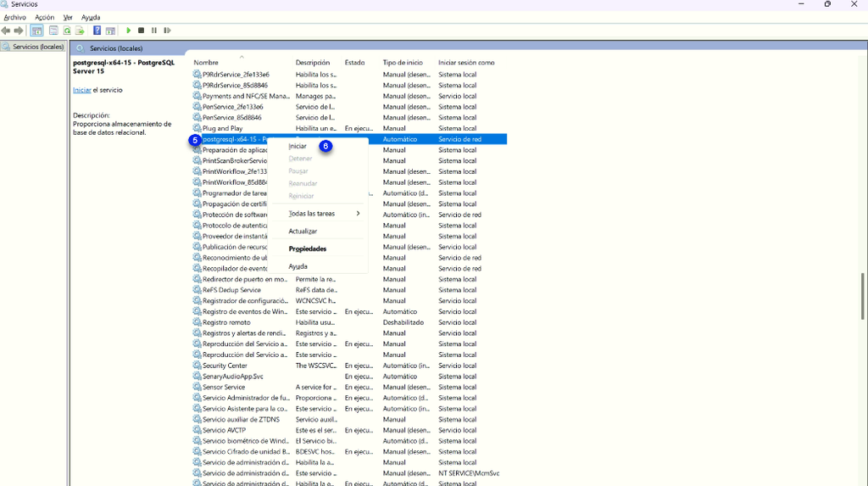The width and height of the screenshot is (868, 486).
Task: Click the Refresh toolbar icon
Action: [x=67, y=31]
